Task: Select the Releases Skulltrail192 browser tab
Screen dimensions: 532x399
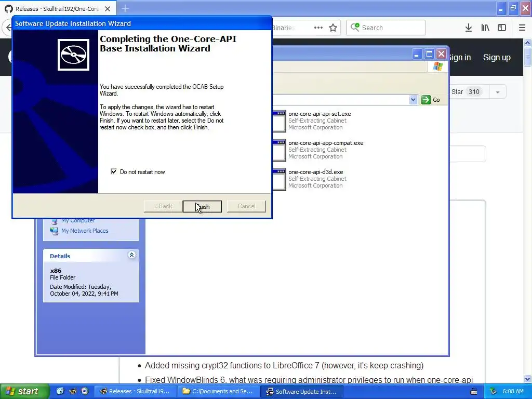Action: click(58, 9)
